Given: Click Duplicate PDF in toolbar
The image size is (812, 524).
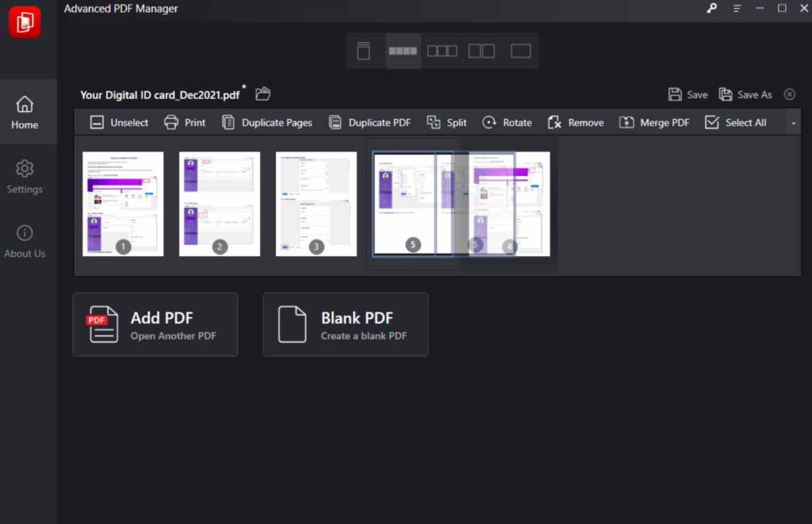Looking at the screenshot, I should coord(370,123).
